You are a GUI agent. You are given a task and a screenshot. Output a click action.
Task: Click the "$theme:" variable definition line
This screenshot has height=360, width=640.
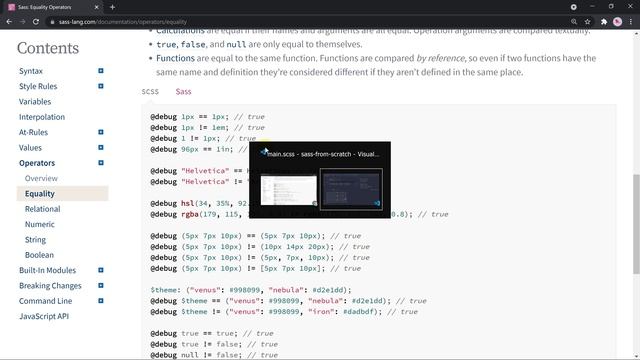point(251,290)
